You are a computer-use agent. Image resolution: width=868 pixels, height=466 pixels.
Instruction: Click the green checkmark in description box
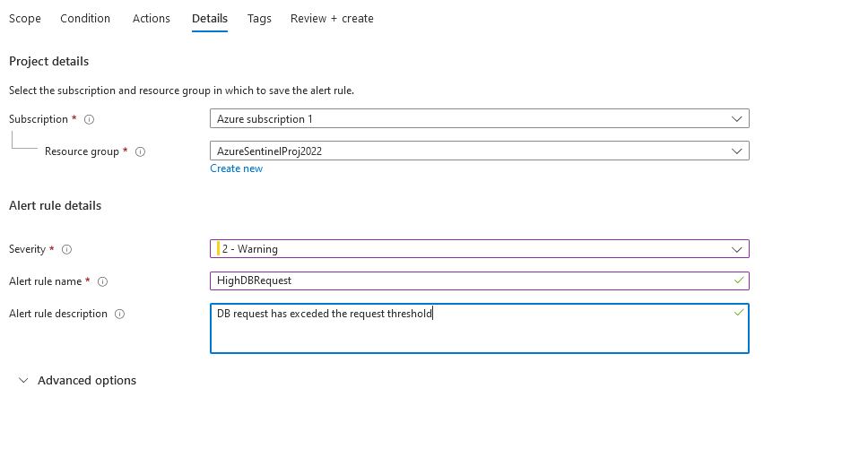click(738, 313)
